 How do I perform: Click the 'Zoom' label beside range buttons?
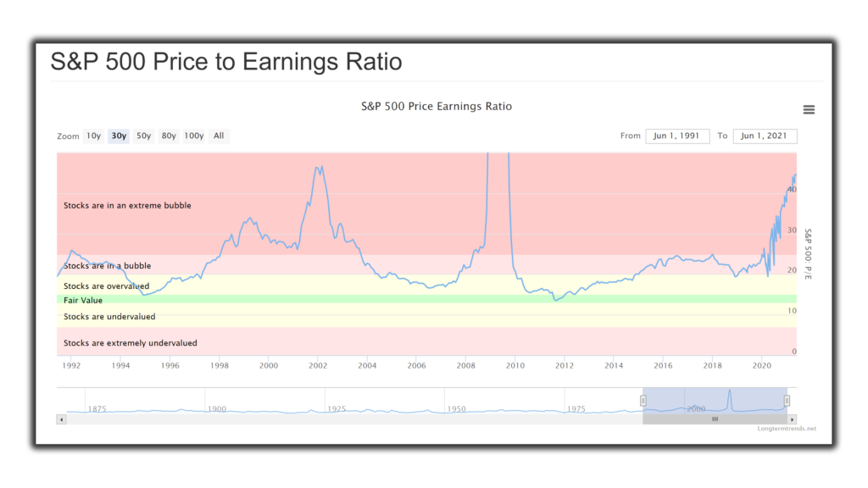(68, 136)
